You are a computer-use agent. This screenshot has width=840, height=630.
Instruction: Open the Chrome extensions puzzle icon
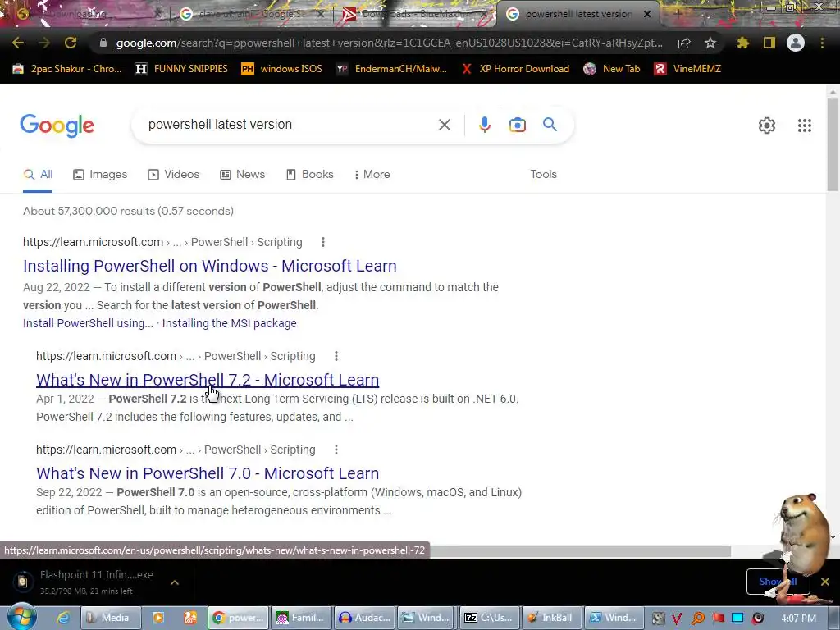742,43
